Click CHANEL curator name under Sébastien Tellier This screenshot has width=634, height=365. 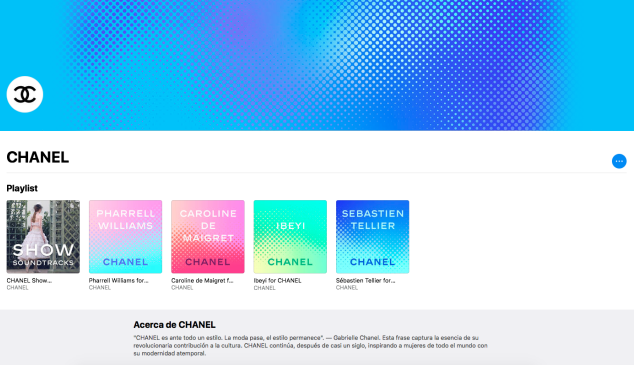pyautogui.click(x=347, y=288)
